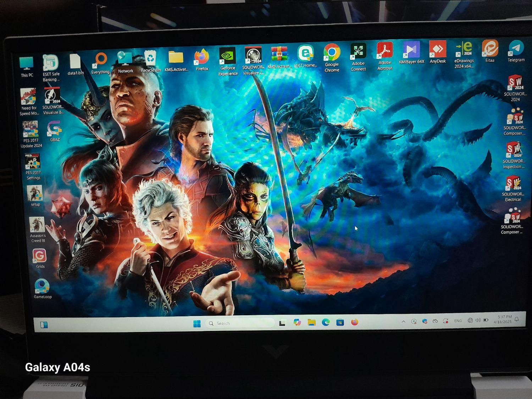
Task: Open GeForce Experience shortcut
Action: 228,61
